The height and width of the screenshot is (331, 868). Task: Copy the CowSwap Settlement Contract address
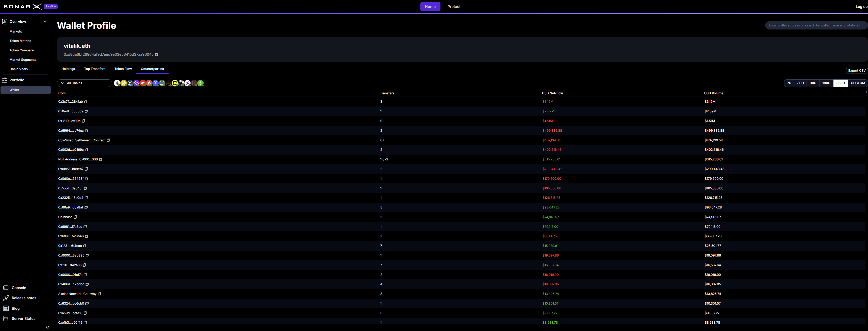tap(108, 140)
